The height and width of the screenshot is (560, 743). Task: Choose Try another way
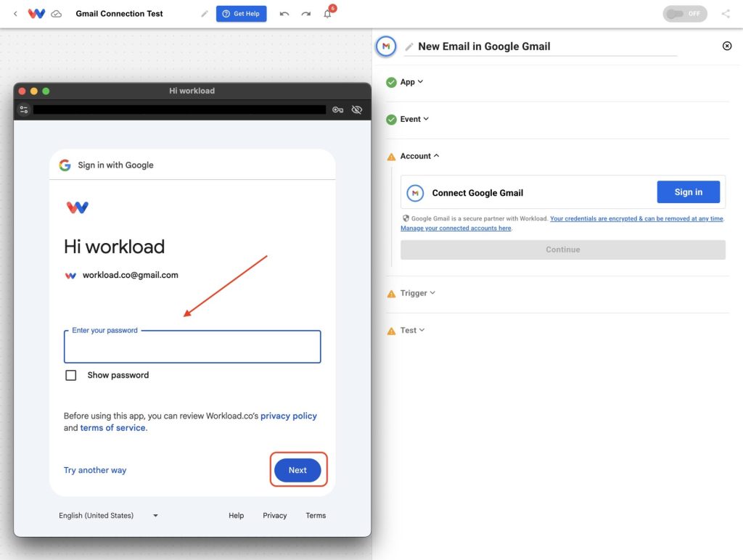click(x=95, y=470)
